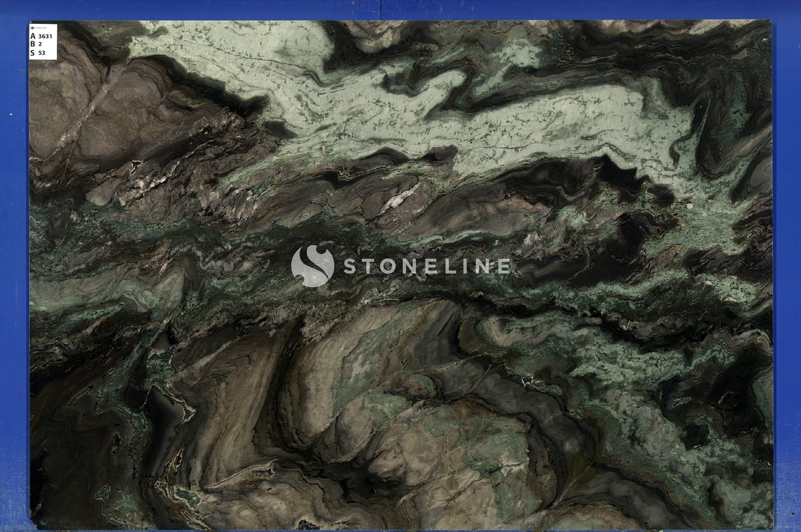Click the letter S in STONELINE watermark

pyautogui.click(x=349, y=266)
